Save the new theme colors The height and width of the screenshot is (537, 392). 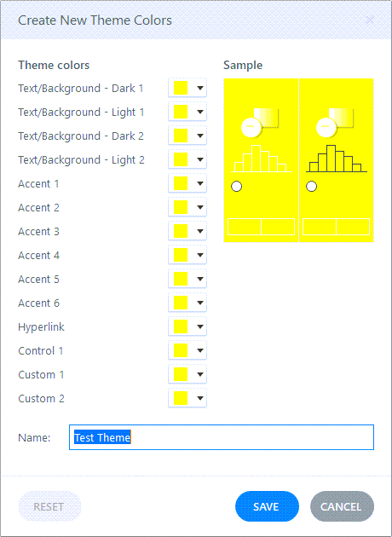(x=267, y=506)
